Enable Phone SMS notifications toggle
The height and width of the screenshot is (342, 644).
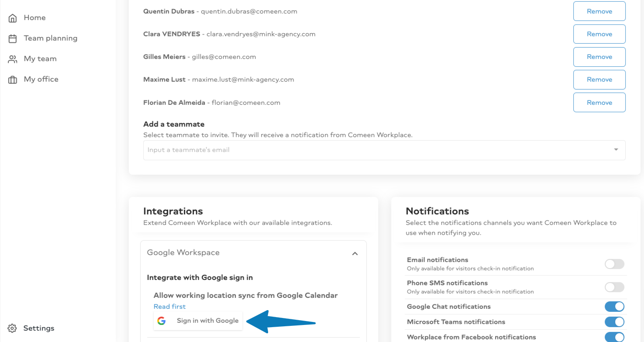[x=614, y=287]
